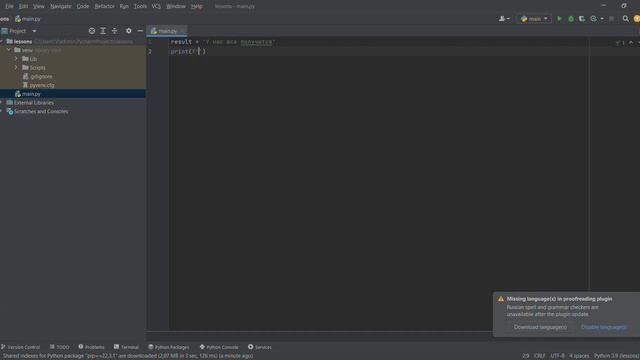Open the user account icon in toolbar
Screen dimensions: 640x360
pyautogui.click(x=504, y=19)
